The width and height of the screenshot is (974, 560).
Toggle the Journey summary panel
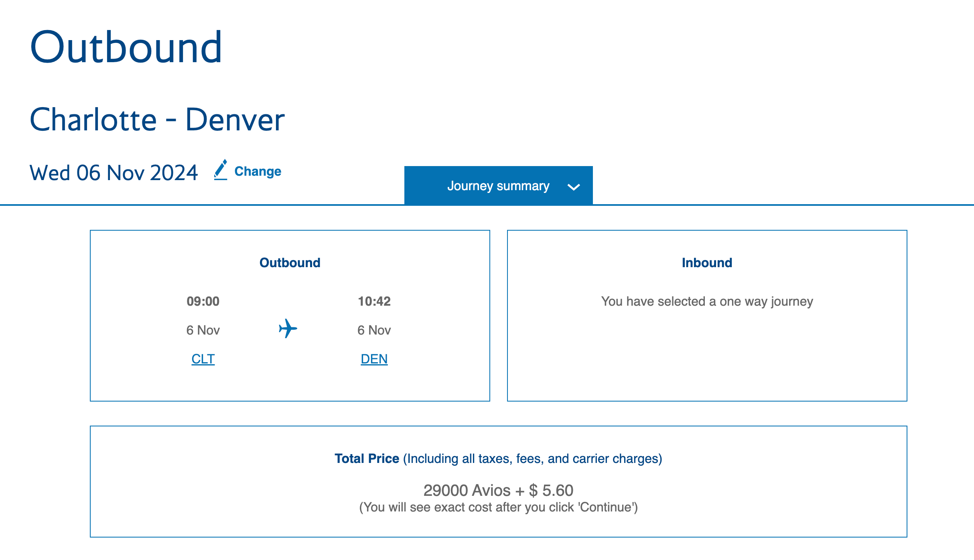click(498, 186)
